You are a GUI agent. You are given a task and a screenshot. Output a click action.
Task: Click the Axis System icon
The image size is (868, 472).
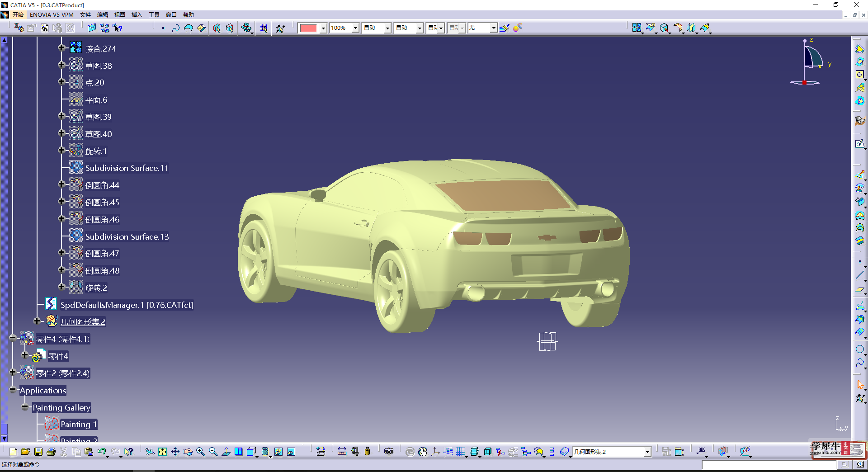click(435, 452)
